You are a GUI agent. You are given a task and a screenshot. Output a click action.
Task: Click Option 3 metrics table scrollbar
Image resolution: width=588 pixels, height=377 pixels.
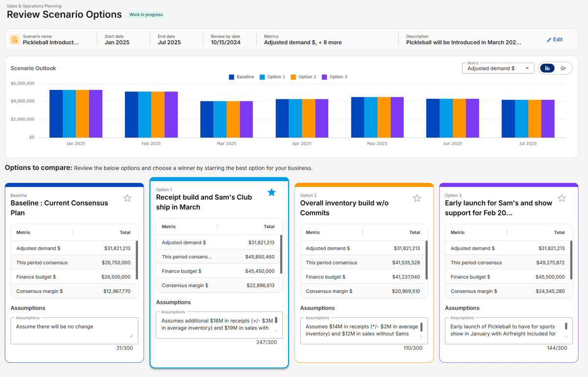coord(571,260)
